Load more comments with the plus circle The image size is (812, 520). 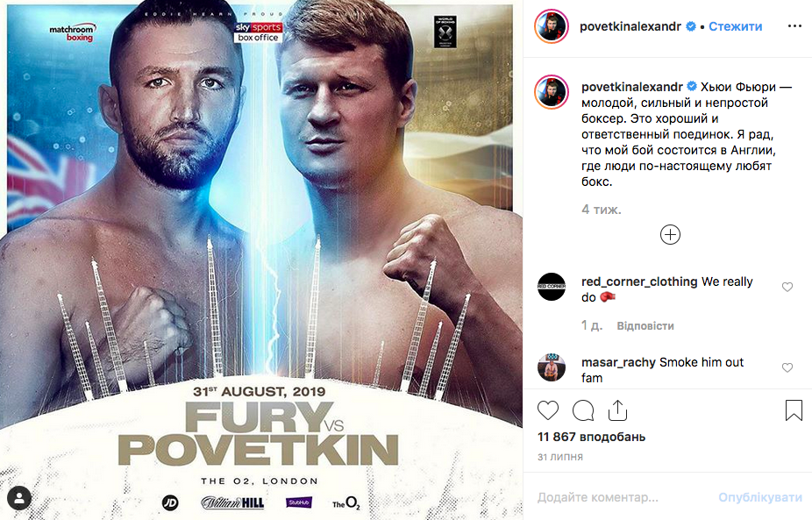[670, 235]
